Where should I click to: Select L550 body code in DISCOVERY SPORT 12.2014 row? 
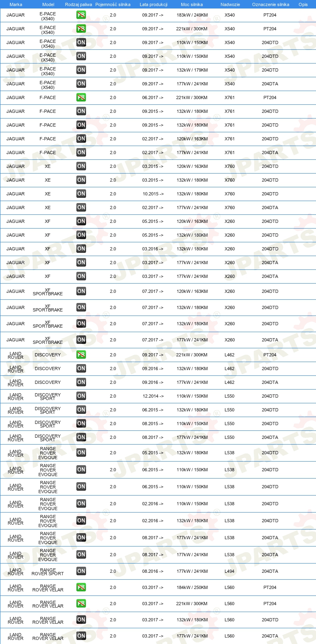(x=230, y=396)
